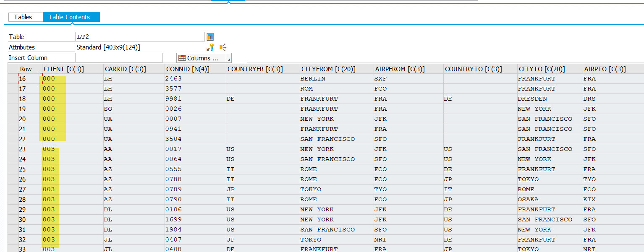
Task: Click CONNID cell 0789
Action: [195, 189]
